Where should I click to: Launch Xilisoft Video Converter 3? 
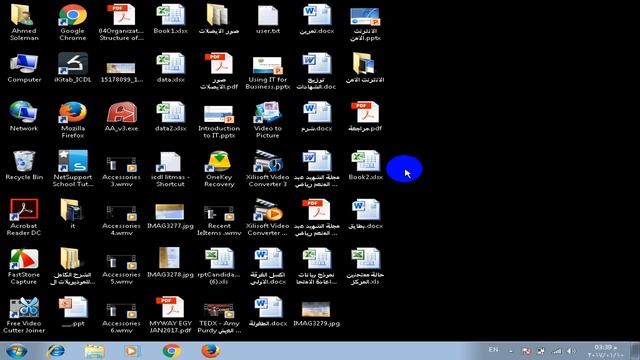coord(268,169)
